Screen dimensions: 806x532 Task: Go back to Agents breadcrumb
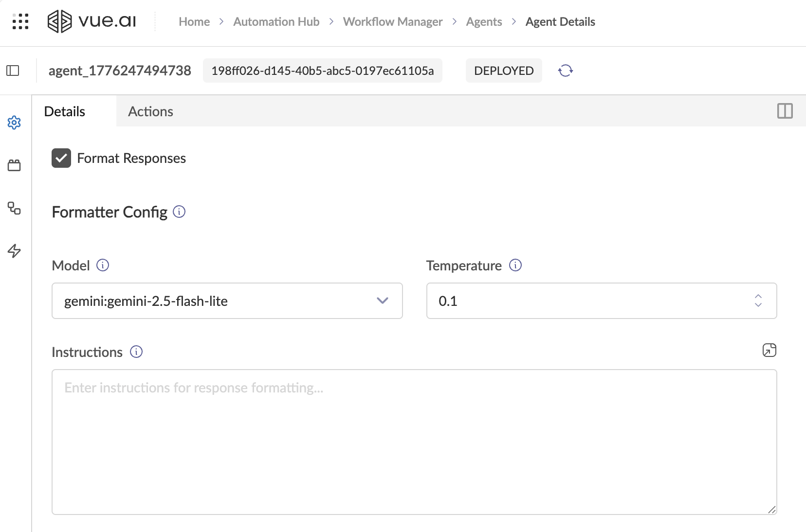tap(484, 22)
